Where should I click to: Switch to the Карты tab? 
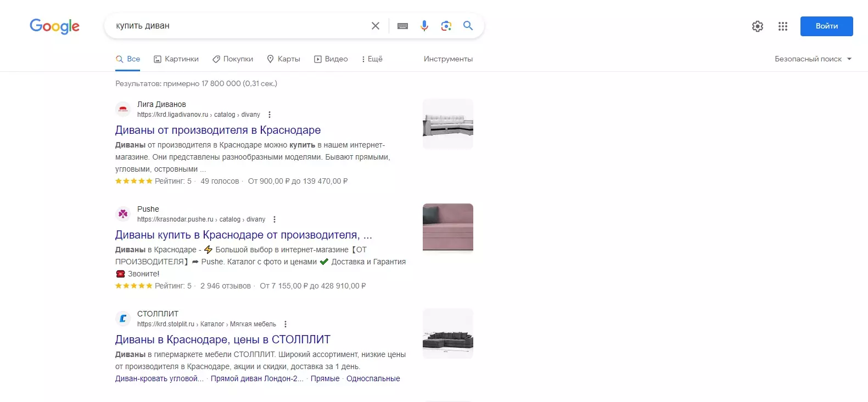(x=283, y=59)
